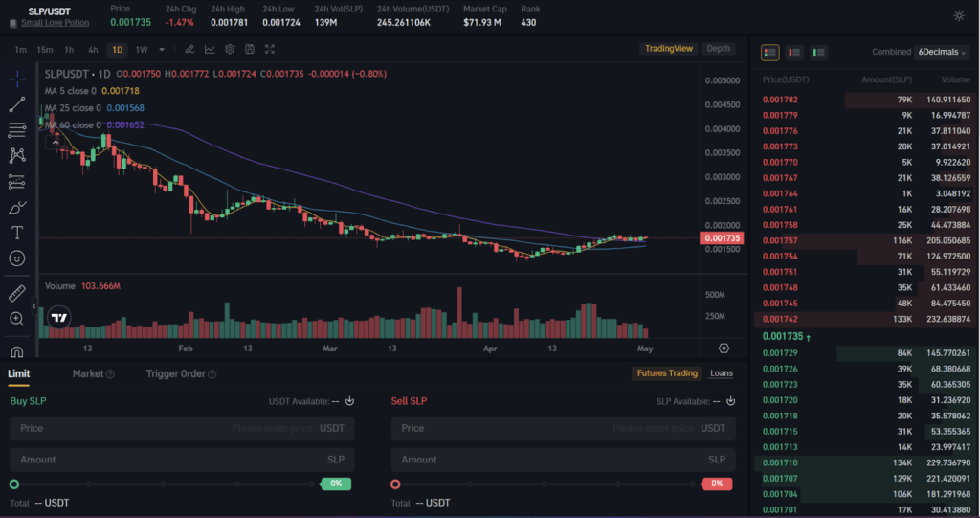This screenshot has height=518, width=980.
Task: Click MA 5 close indicator legend
Action: [x=92, y=91]
